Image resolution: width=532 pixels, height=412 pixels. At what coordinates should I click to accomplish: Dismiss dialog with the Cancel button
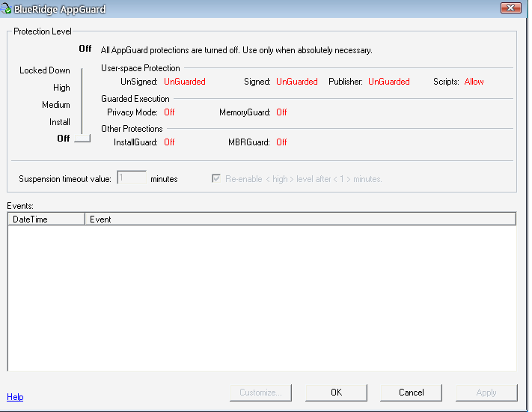[x=412, y=393]
